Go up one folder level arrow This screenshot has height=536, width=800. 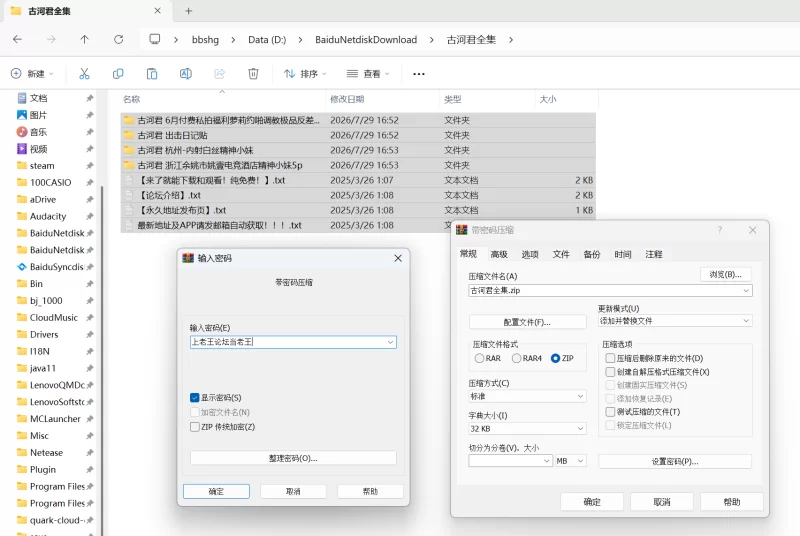[x=85, y=39]
